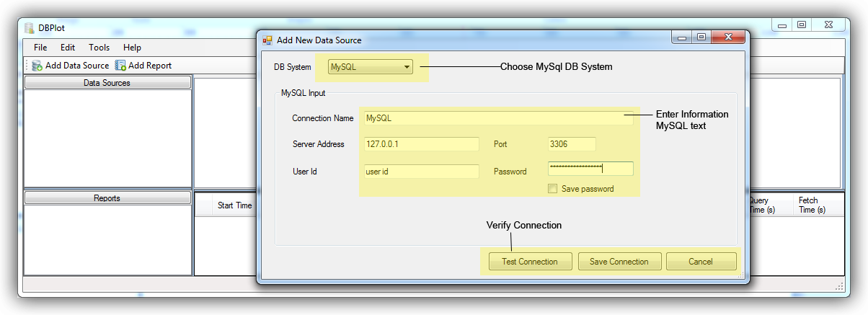Screen dimensions: 868x315
Task: Click the Add Data Source toolbar icon
Action: tap(37, 66)
